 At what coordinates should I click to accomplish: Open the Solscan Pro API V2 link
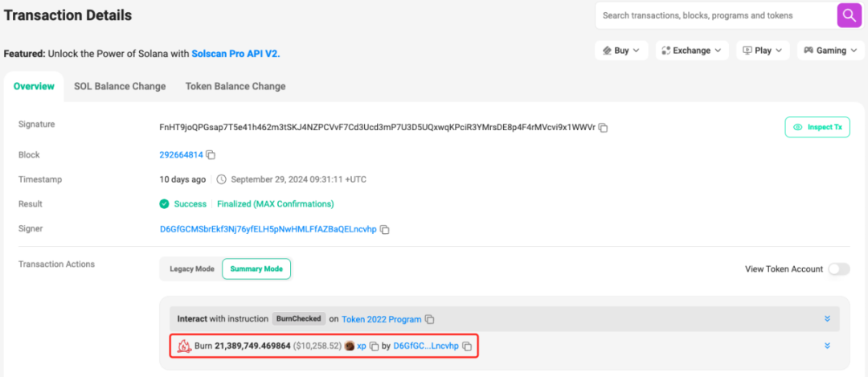[x=235, y=54]
